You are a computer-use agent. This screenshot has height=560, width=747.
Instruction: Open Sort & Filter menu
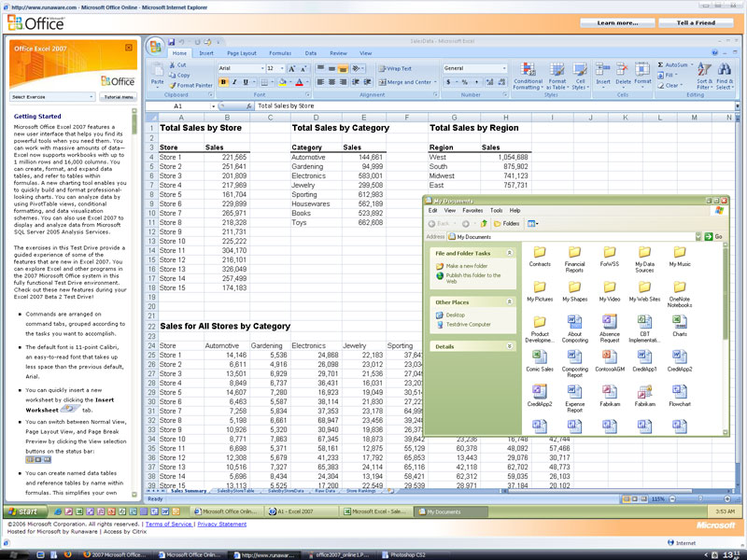click(x=704, y=76)
